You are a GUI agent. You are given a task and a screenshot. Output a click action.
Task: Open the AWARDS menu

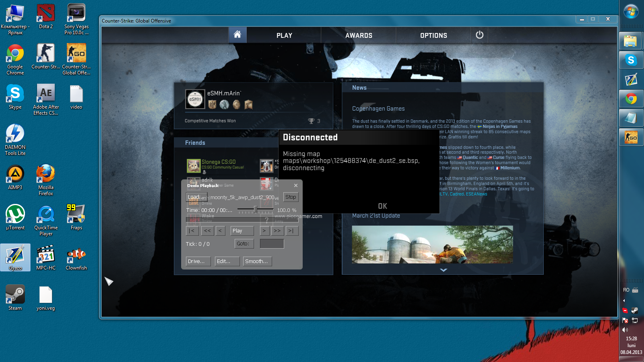pyautogui.click(x=359, y=35)
